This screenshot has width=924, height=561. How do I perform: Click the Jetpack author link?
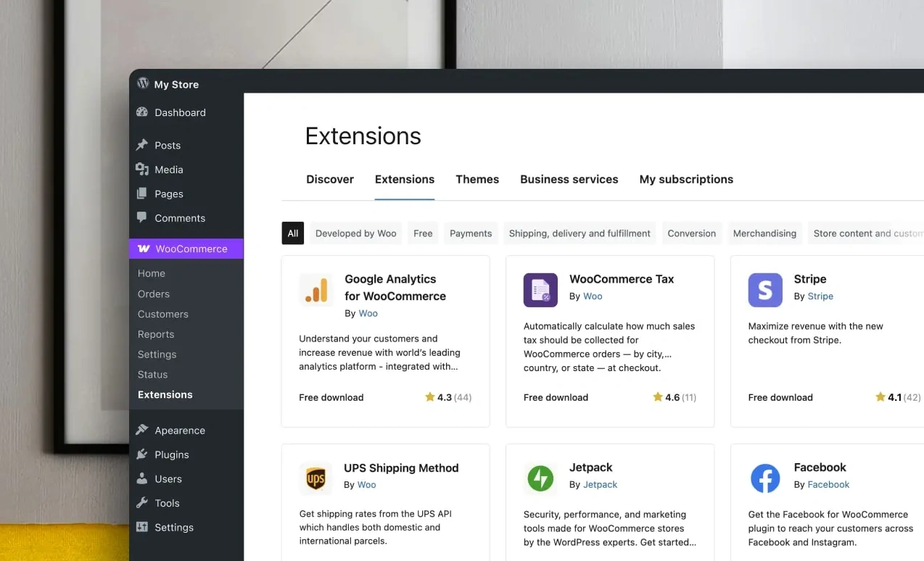tap(601, 484)
